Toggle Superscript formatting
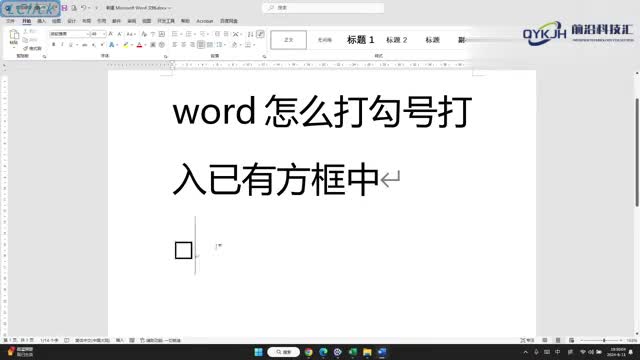640x360 pixels. pyautogui.click(x=102, y=44)
